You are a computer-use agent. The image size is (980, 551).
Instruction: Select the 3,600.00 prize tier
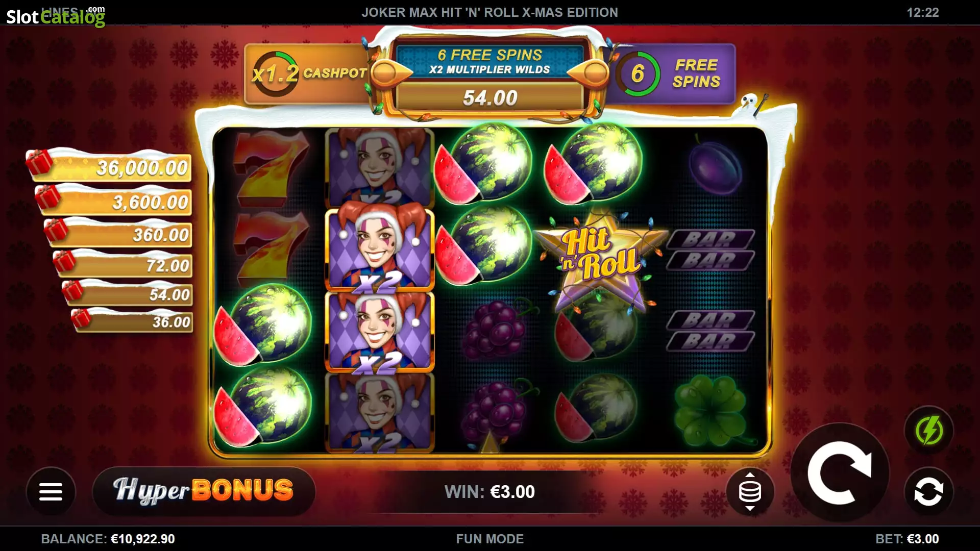[114, 201]
